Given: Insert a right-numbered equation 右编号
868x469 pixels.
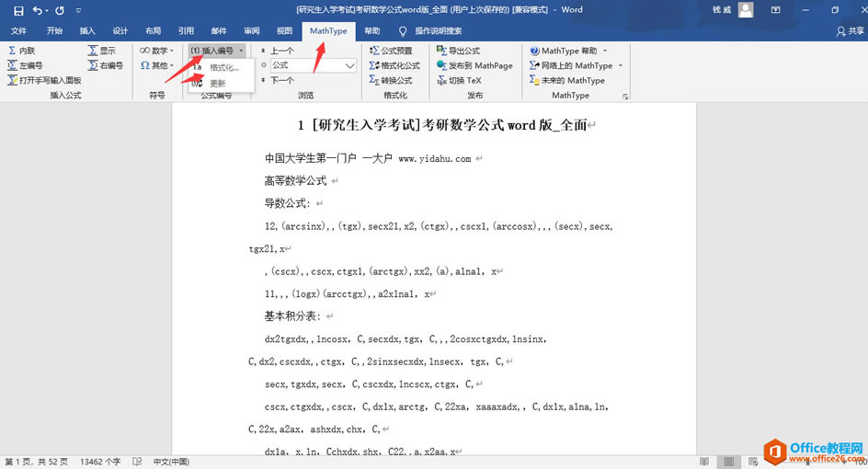Looking at the screenshot, I should click(105, 65).
